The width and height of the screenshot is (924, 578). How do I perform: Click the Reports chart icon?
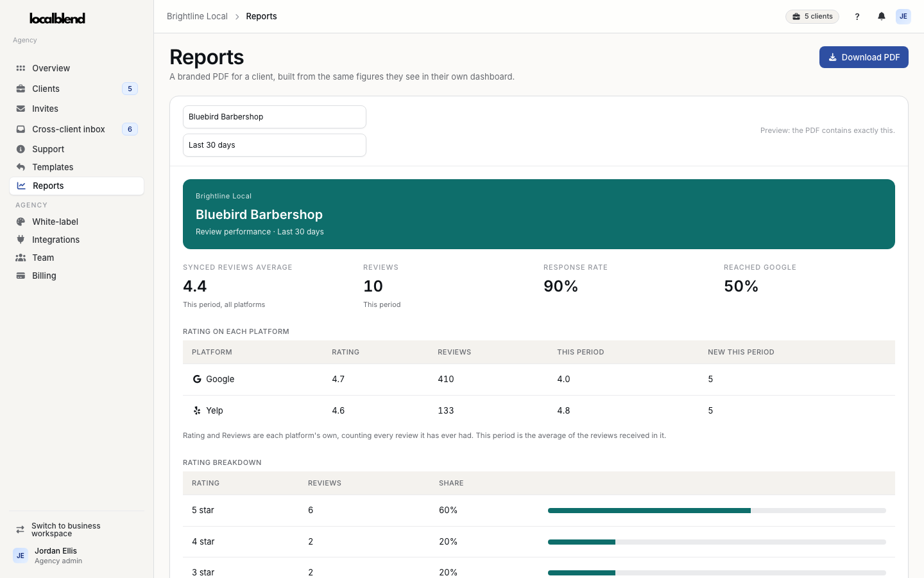21,186
